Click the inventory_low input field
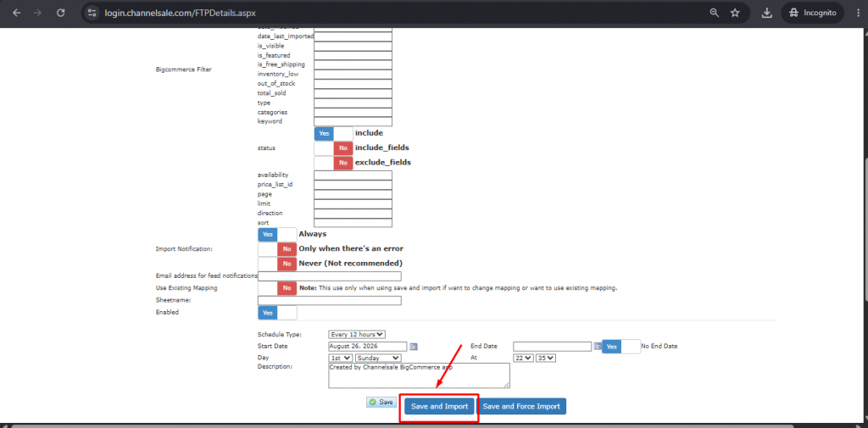The width and height of the screenshot is (868, 428). pos(353,75)
